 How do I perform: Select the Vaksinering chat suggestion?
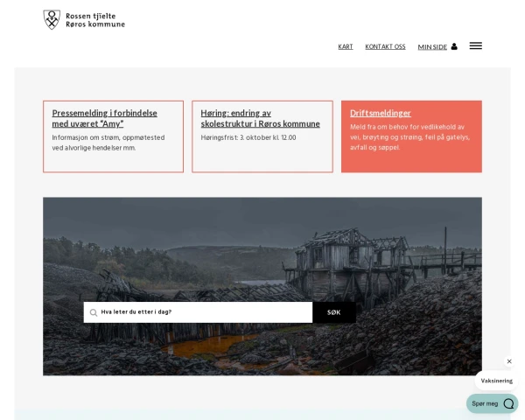[496, 381]
